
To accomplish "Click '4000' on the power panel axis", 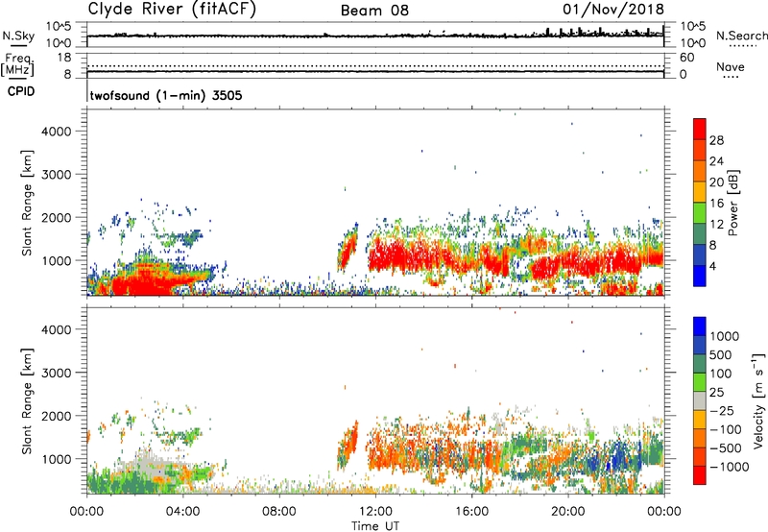I will click(57, 132).
